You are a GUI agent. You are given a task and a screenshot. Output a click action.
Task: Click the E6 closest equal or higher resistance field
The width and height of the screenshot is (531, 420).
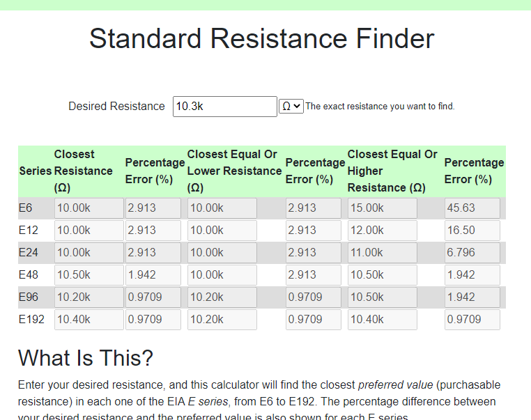pos(382,208)
